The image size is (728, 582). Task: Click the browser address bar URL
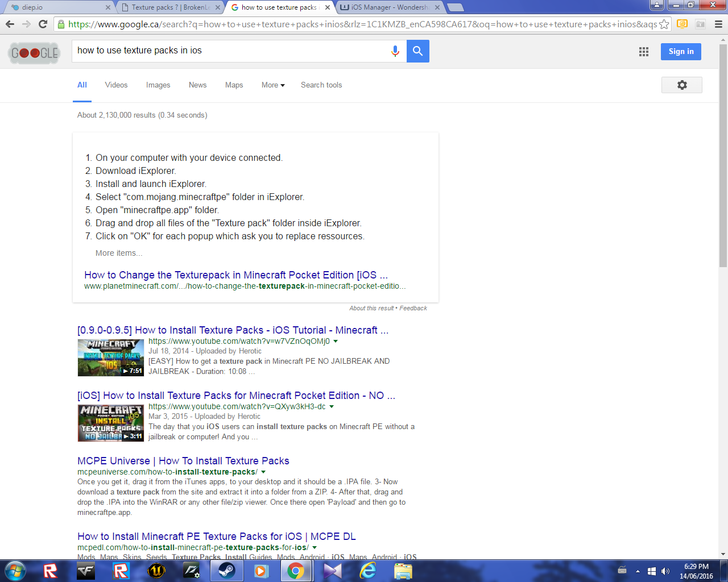[x=362, y=24]
